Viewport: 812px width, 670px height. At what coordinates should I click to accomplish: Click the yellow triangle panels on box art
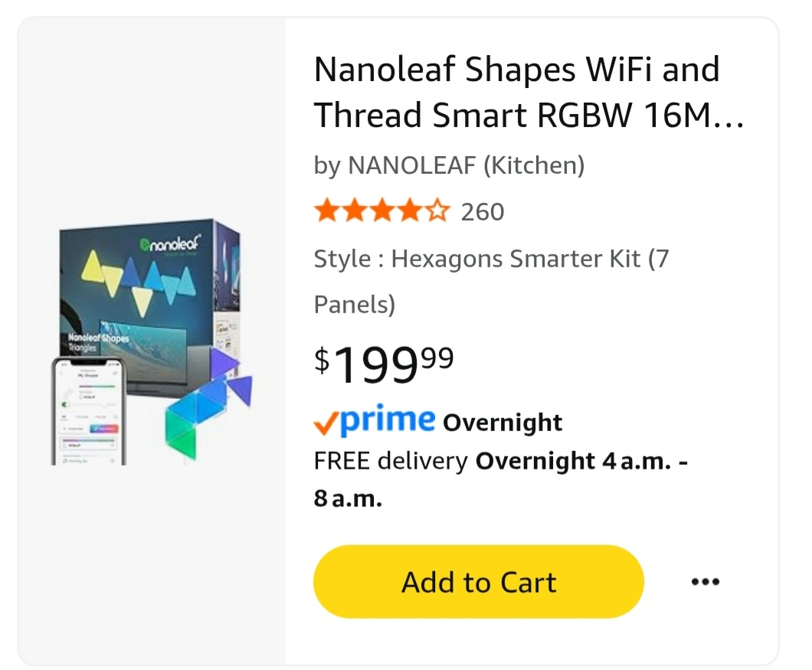click(94, 265)
